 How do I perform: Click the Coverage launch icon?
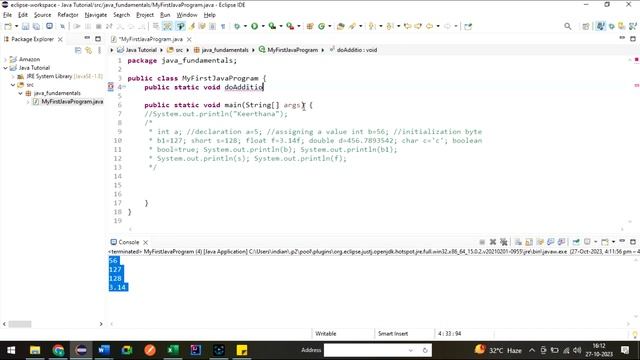(x=272, y=26)
